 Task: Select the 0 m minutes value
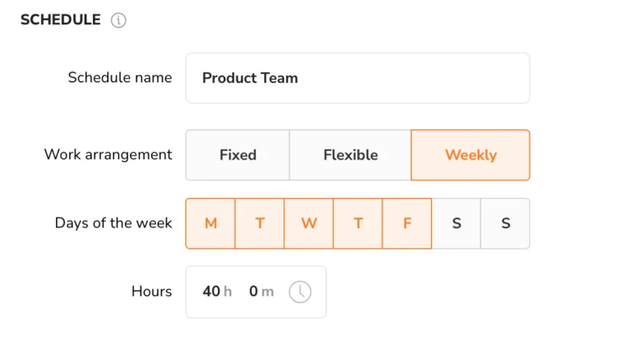262,291
